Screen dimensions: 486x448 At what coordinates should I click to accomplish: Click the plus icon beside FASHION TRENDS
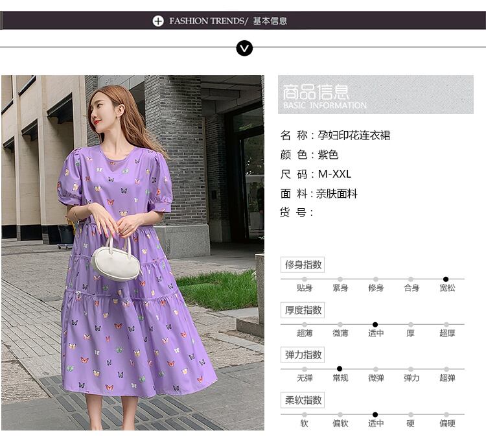[x=158, y=21]
